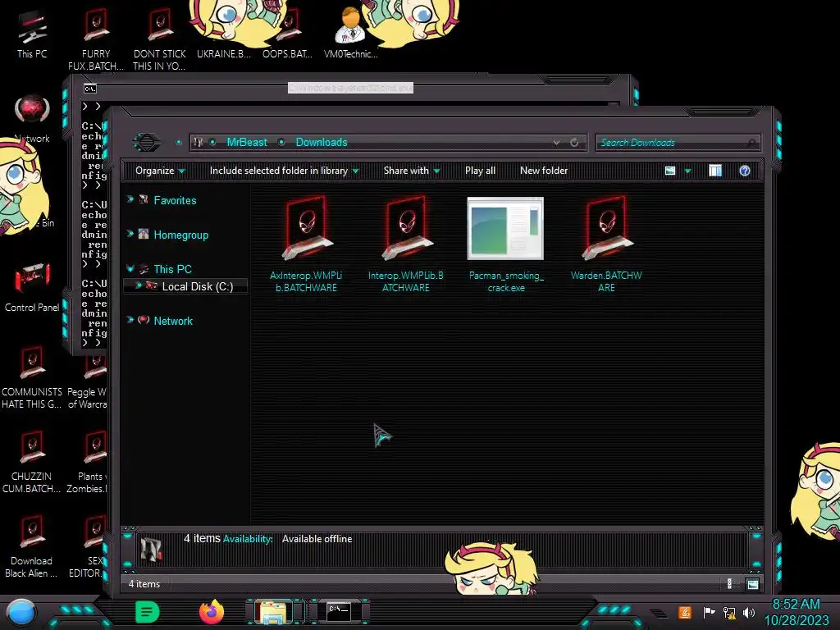Collapse This PC in navigation pane
The image size is (840, 630).
[x=130, y=268]
